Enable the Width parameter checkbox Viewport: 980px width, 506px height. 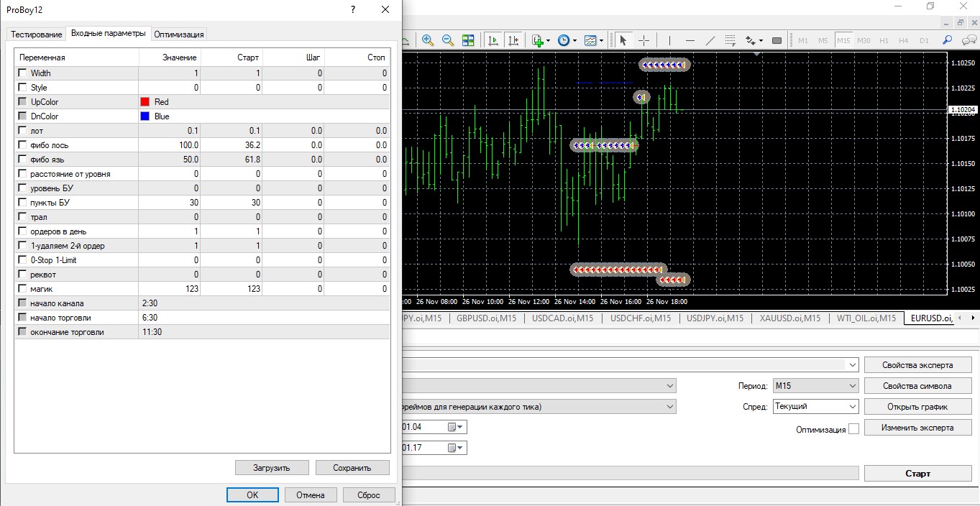point(23,73)
